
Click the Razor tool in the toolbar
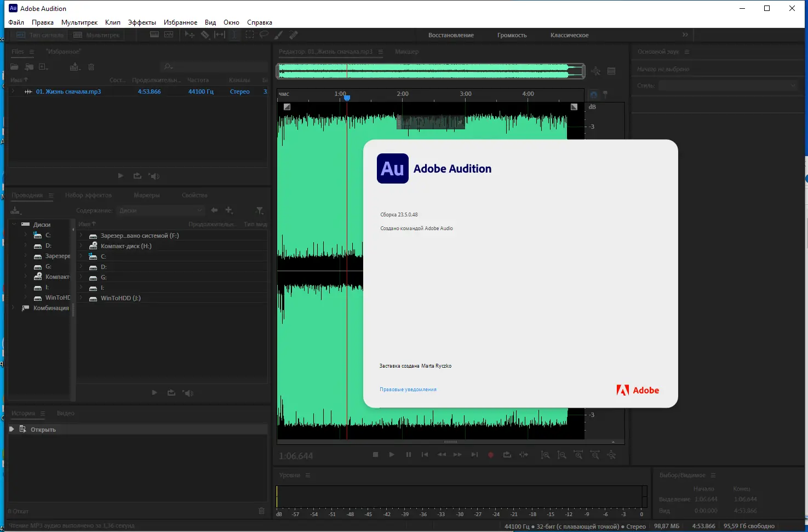tap(205, 35)
